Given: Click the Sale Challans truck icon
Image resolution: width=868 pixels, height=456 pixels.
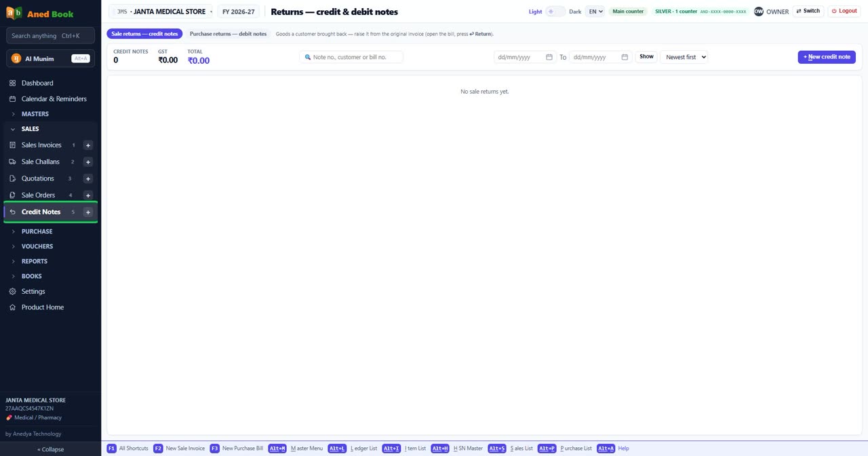Looking at the screenshot, I should pyautogui.click(x=12, y=161).
